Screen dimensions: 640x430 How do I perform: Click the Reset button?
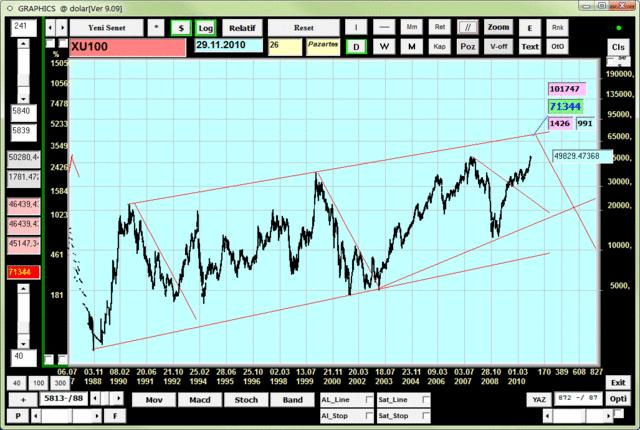click(x=304, y=28)
